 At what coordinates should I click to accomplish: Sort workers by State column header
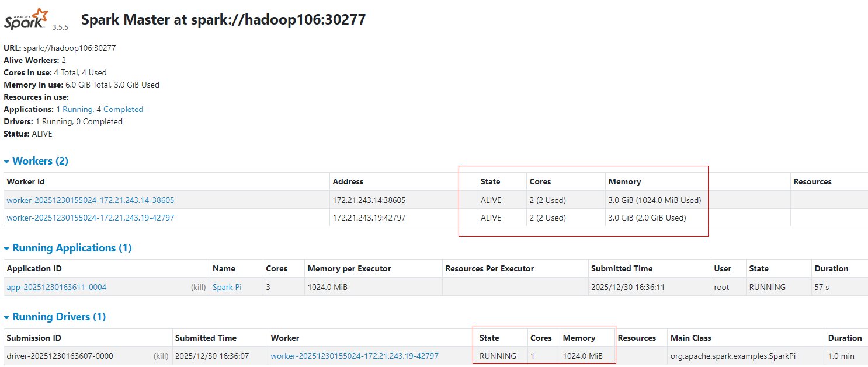point(491,181)
